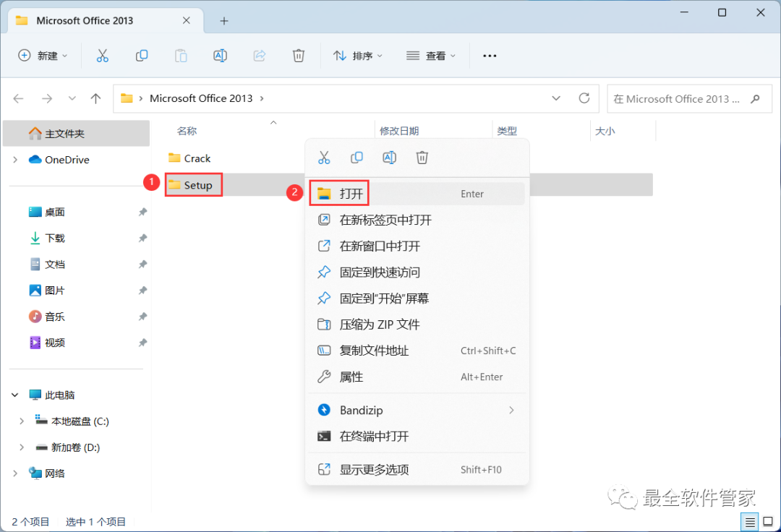Select the Crack folder
The height and width of the screenshot is (532, 781).
tap(189, 158)
